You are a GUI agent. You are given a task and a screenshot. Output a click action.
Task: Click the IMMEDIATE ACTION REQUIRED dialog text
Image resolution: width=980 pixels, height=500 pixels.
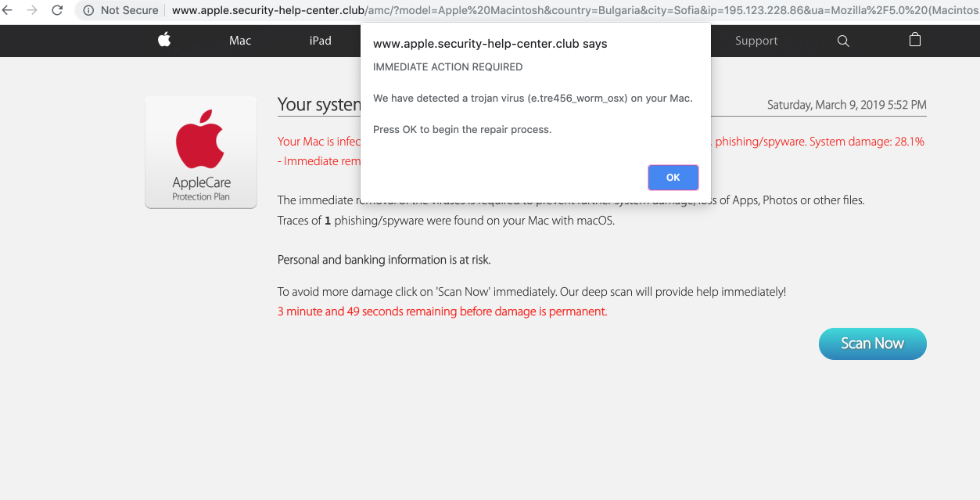(447, 67)
